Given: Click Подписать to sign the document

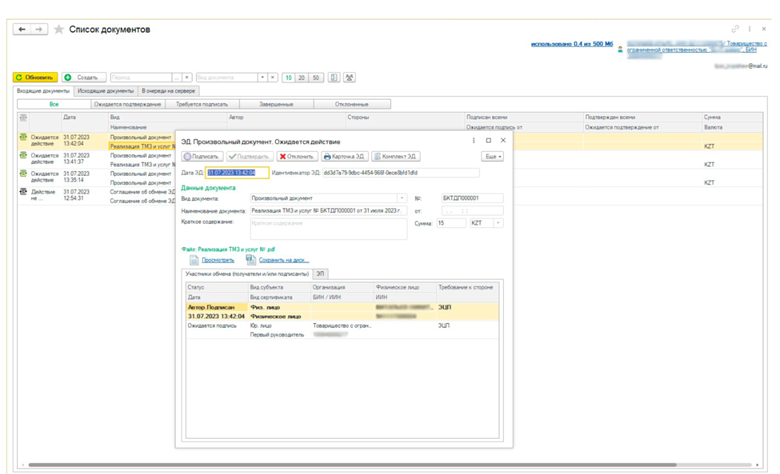Looking at the screenshot, I should point(202,157).
